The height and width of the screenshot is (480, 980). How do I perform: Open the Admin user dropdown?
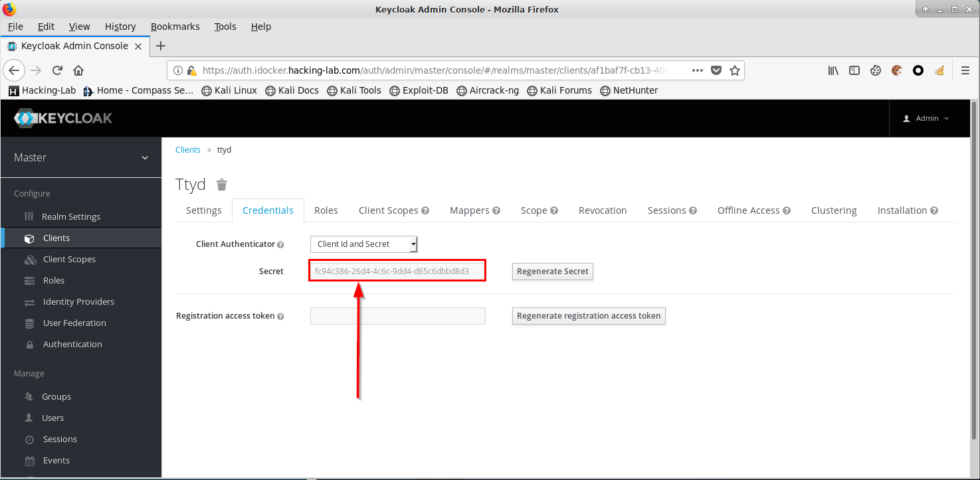(926, 118)
